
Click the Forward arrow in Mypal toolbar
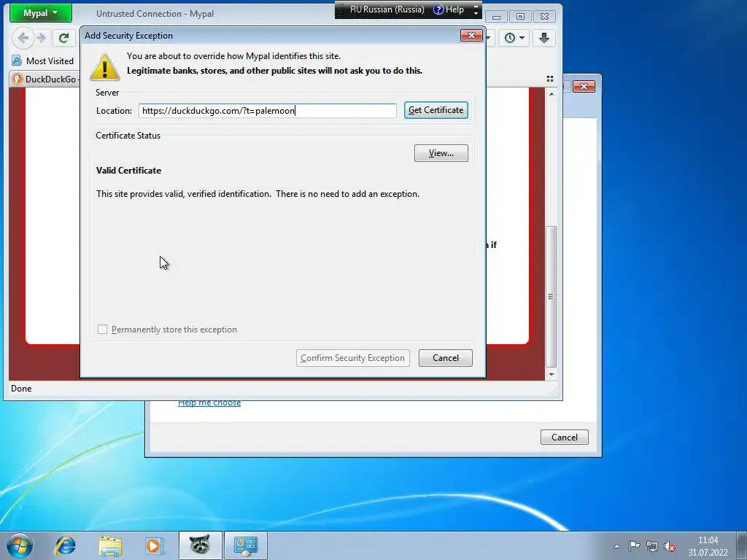[x=42, y=38]
